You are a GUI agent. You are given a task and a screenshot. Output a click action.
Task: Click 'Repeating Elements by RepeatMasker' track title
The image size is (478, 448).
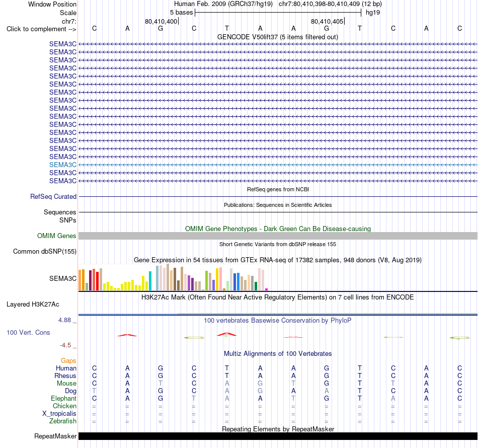[x=278, y=429]
